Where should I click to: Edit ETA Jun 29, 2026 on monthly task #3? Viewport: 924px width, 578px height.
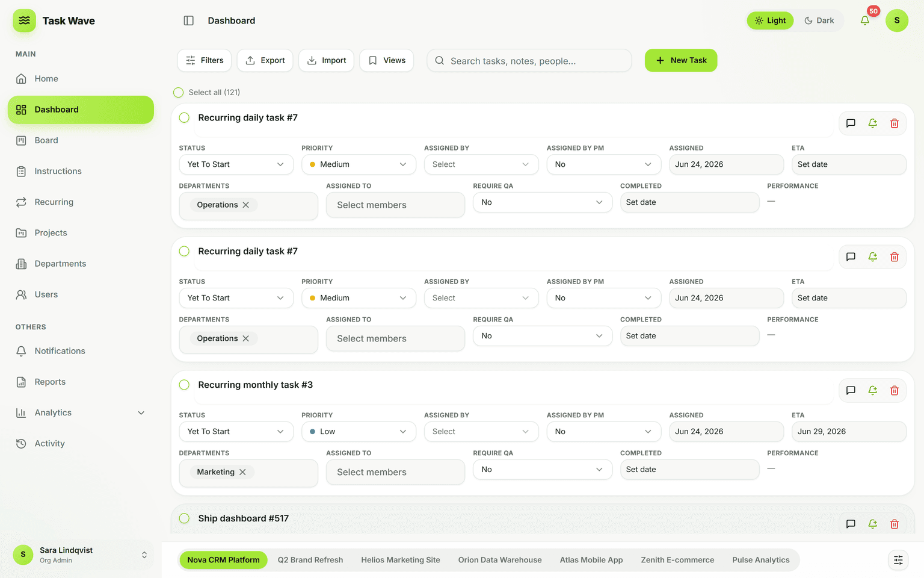click(849, 432)
